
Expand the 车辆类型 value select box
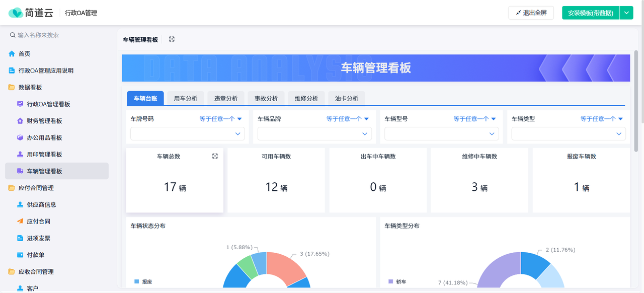pos(569,133)
